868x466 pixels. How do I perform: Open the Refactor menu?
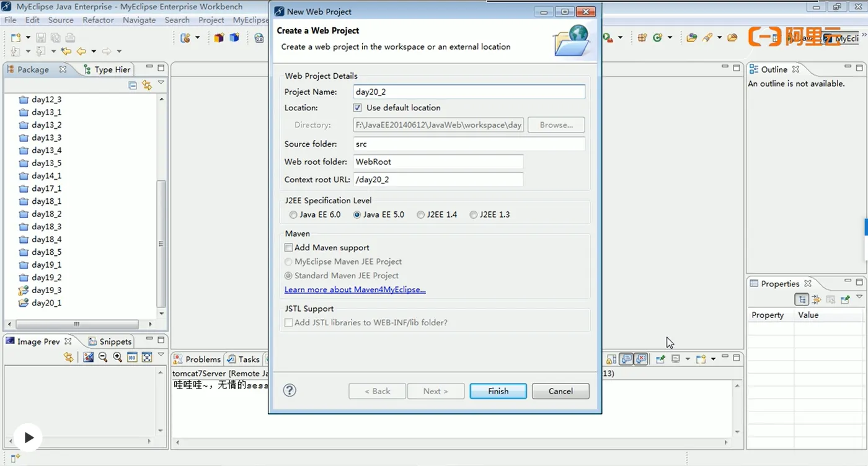[98, 20]
